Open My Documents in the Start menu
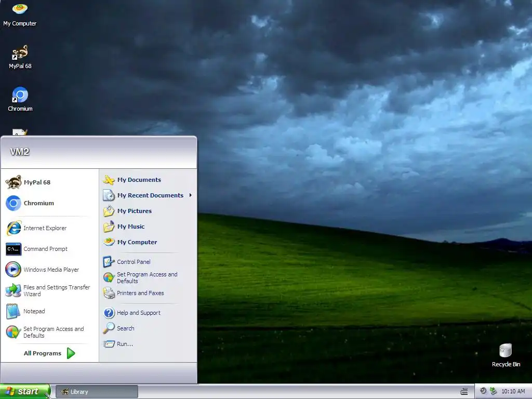The height and width of the screenshot is (399, 532). point(148,180)
